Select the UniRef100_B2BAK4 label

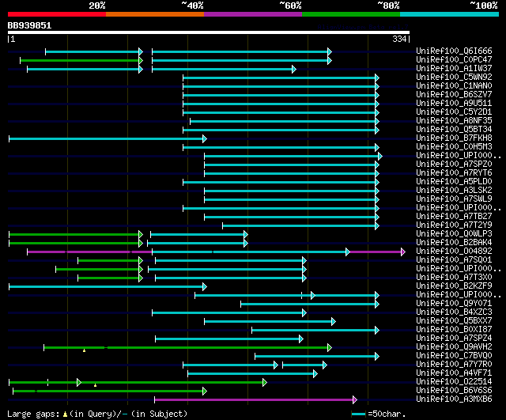[454, 243]
